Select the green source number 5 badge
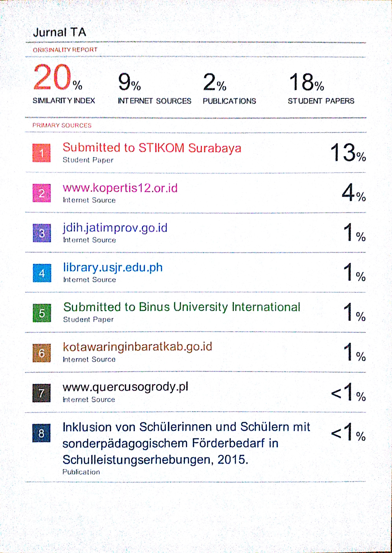 click(x=42, y=313)
